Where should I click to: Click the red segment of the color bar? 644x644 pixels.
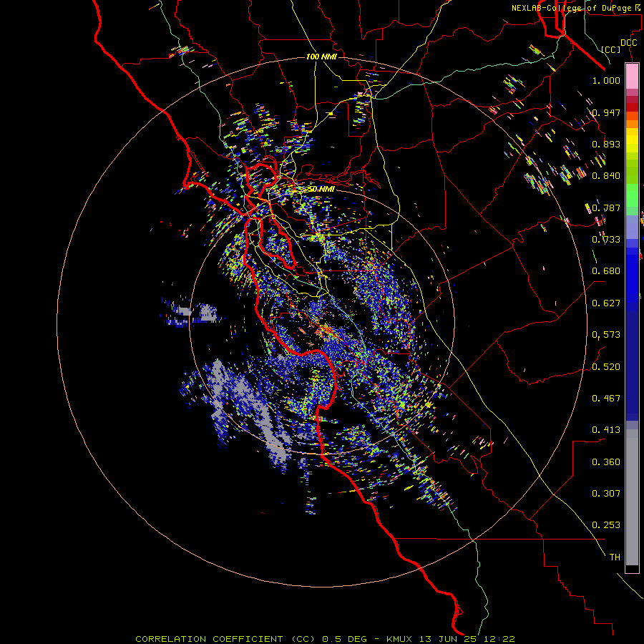click(632, 107)
